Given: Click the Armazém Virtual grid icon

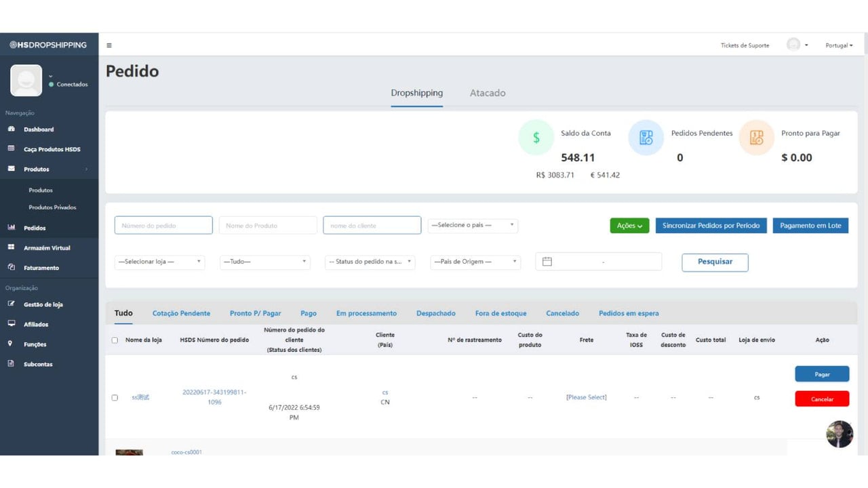Looking at the screenshot, I should [11, 247].
